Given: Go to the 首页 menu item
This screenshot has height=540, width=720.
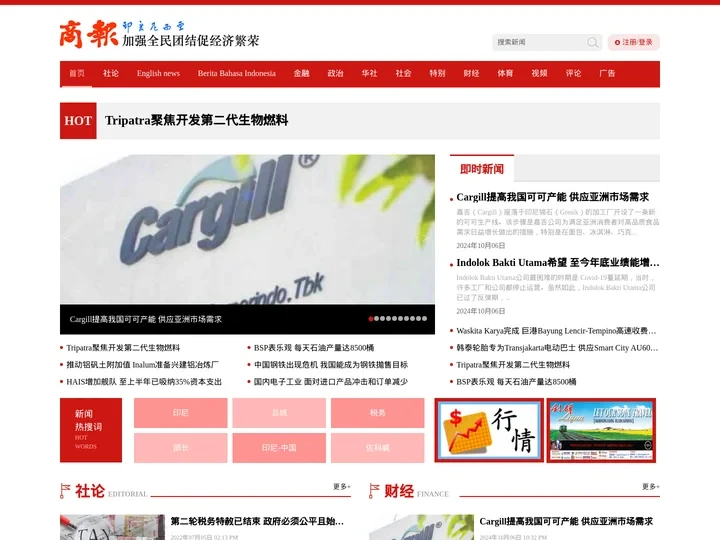Looking at the screenshot, I should 77,73.
